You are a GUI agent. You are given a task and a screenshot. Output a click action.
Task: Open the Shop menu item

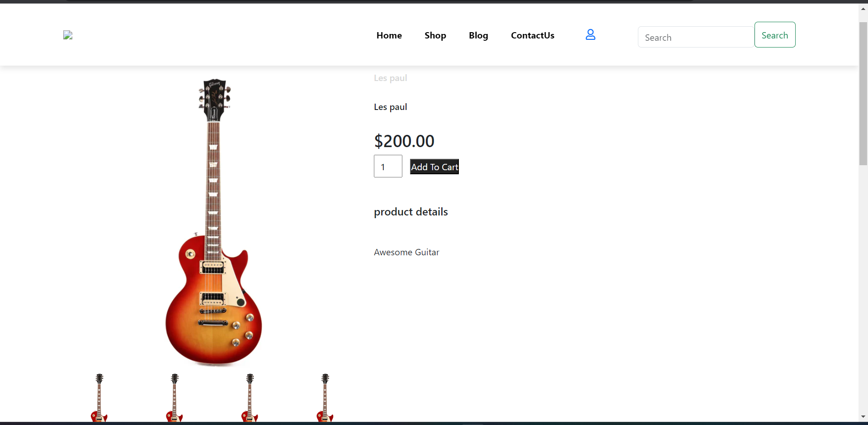click(x=435, y=35)
